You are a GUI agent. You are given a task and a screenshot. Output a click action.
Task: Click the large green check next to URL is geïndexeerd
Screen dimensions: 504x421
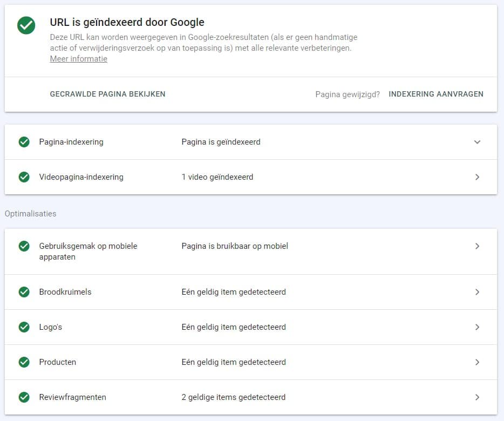[26, 25]
